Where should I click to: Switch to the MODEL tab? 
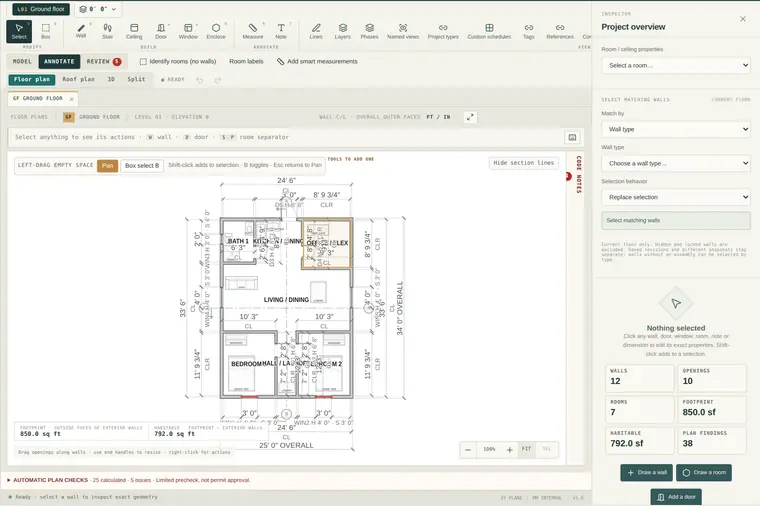point(22,62)
